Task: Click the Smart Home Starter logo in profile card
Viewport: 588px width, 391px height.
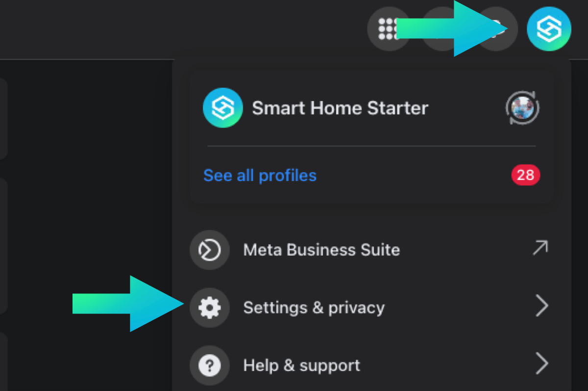Action: click(222, 108)
